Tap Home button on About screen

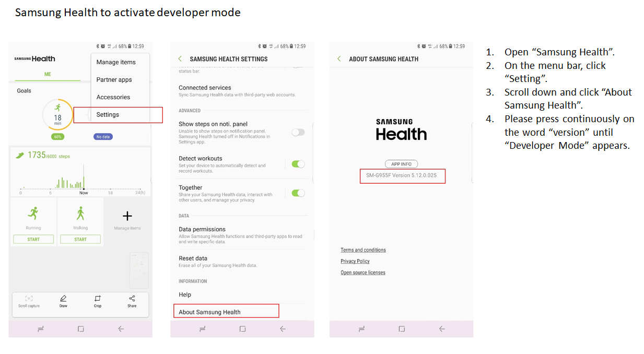tap(402, 329)
